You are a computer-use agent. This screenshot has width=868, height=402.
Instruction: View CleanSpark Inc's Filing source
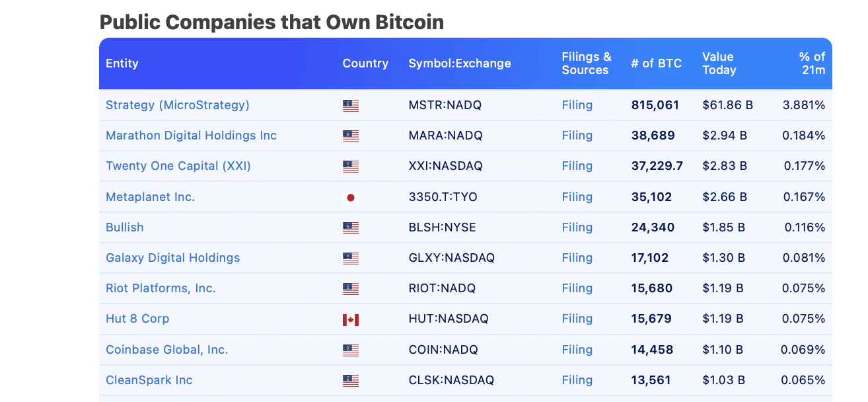[x=577, y=380]
